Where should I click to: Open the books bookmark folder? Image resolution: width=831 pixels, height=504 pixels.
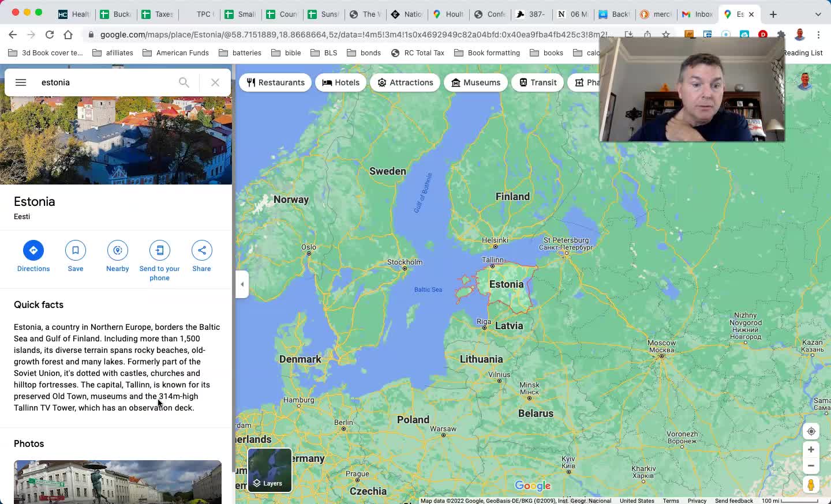point(546,53)
